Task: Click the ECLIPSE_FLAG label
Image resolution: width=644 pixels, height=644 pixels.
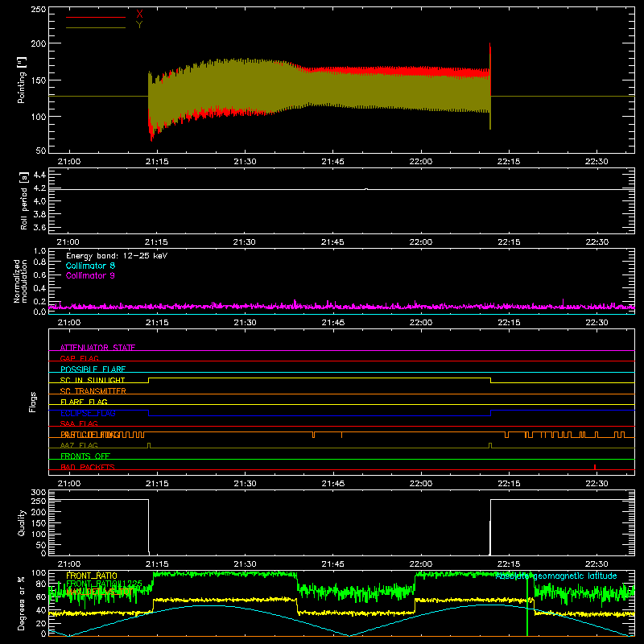Action: (88, 413)
